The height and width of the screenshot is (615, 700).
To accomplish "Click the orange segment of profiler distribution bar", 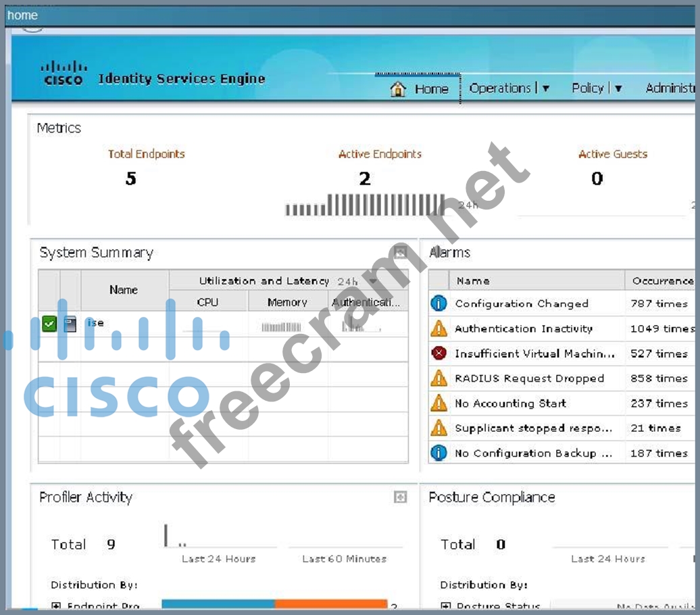I will coord(330,604).
